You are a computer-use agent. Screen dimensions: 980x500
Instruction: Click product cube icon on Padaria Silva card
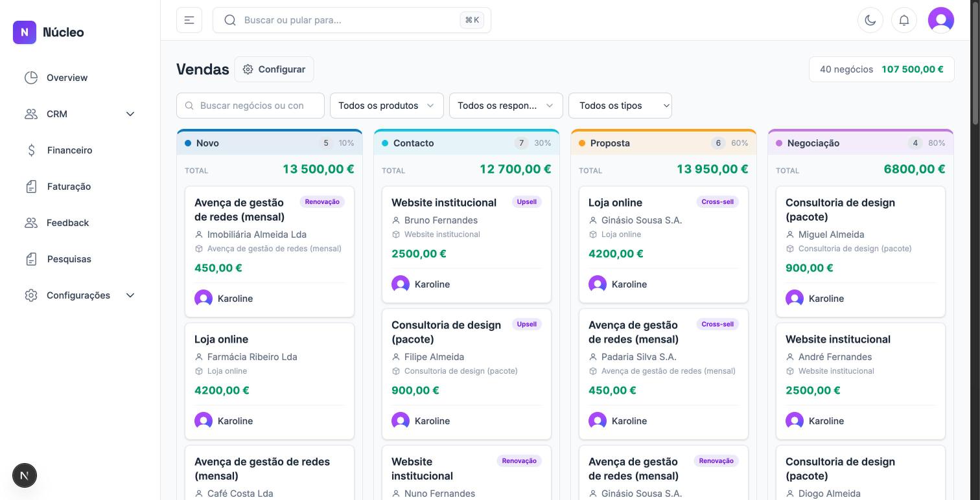592,371
